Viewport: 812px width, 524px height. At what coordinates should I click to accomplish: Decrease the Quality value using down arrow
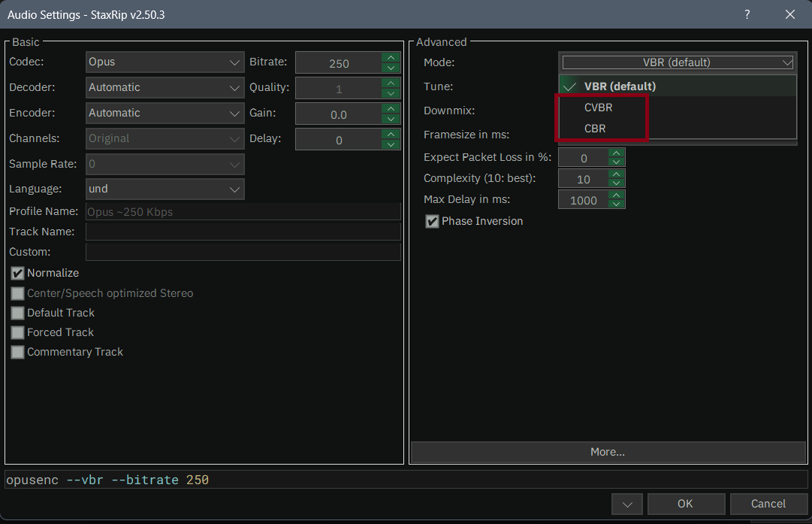[391, 93]
